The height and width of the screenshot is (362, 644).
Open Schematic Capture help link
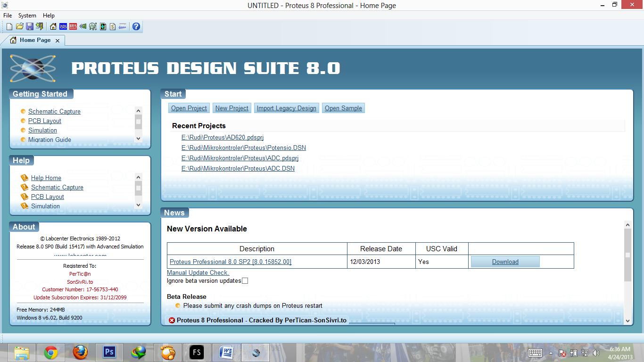tap(57, 187)
